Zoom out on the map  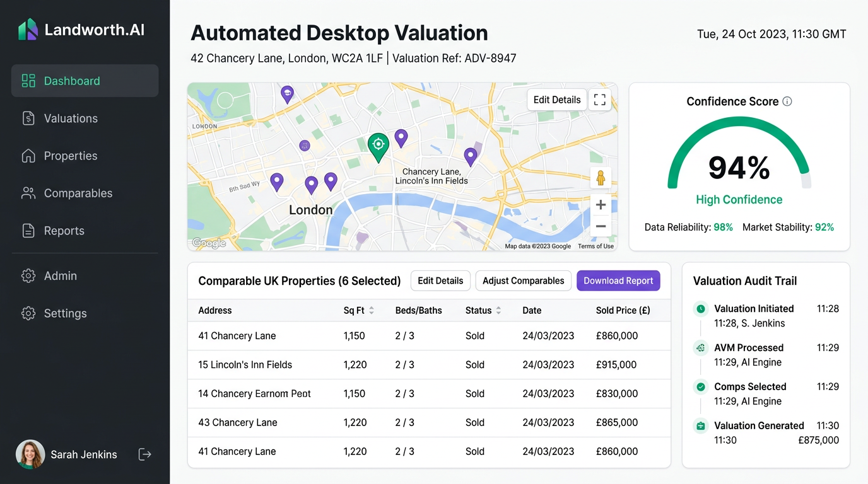[x=600, y=226]
